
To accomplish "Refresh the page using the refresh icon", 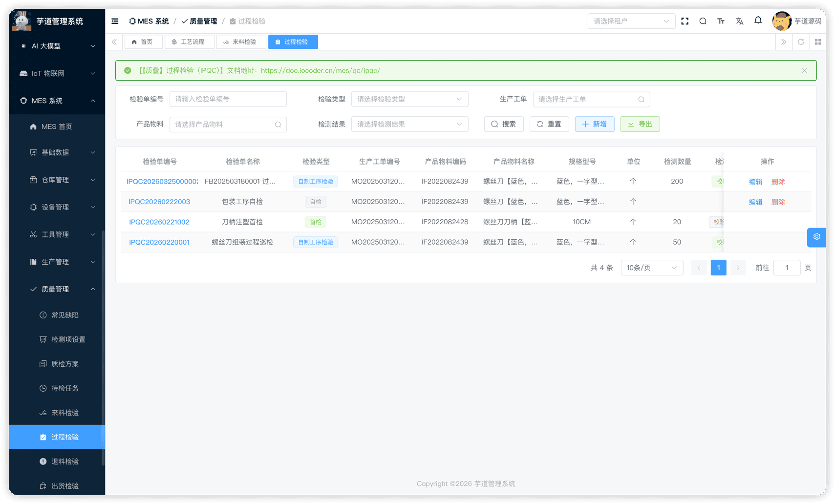I will coord(801,42).
